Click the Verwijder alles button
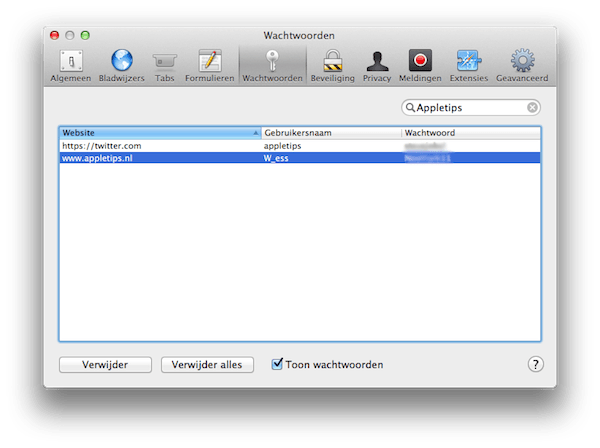This screenshot has width=600, height=448. [207, 365]
